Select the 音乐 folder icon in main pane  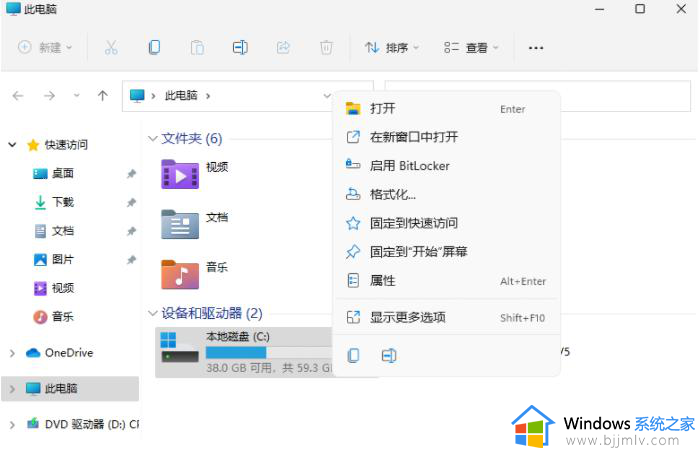tap(180, 274)
